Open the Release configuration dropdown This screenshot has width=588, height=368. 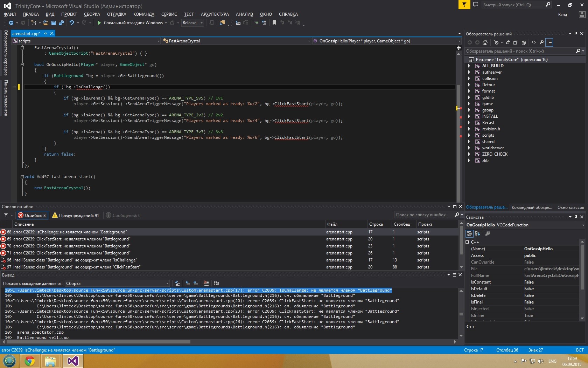(x=192, y=23)
